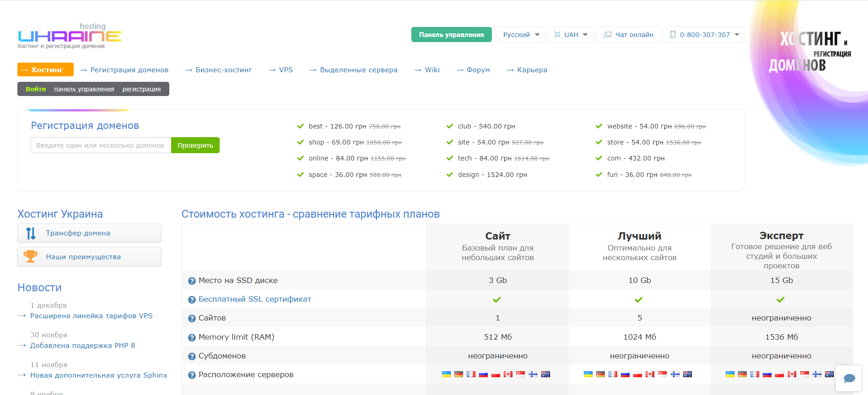Click SSL checkmark in Эксперт column
868x395 pixels.
coord(781,299)
